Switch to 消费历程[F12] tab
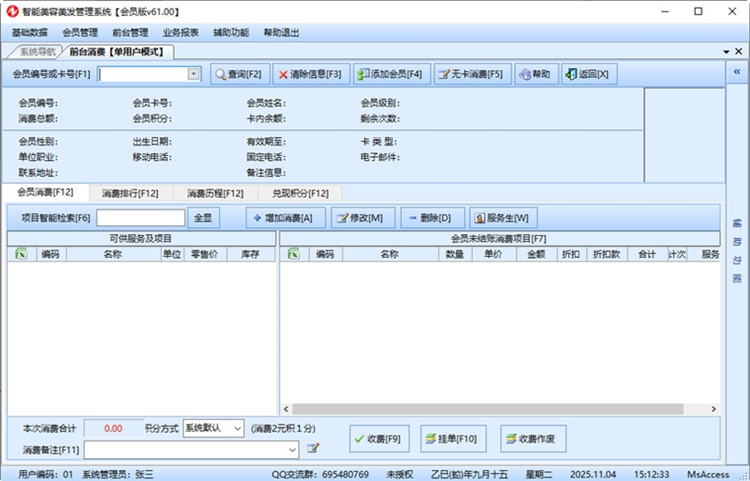This screenshot has height=481, width=750. (x=215, y=193)
